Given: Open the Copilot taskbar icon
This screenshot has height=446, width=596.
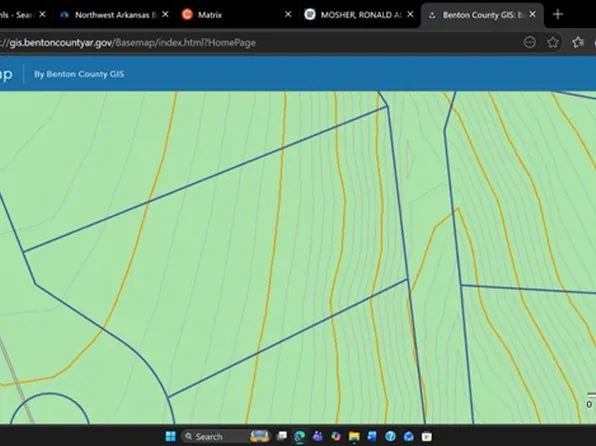Looking at the screenshot, I should [336, 436].
